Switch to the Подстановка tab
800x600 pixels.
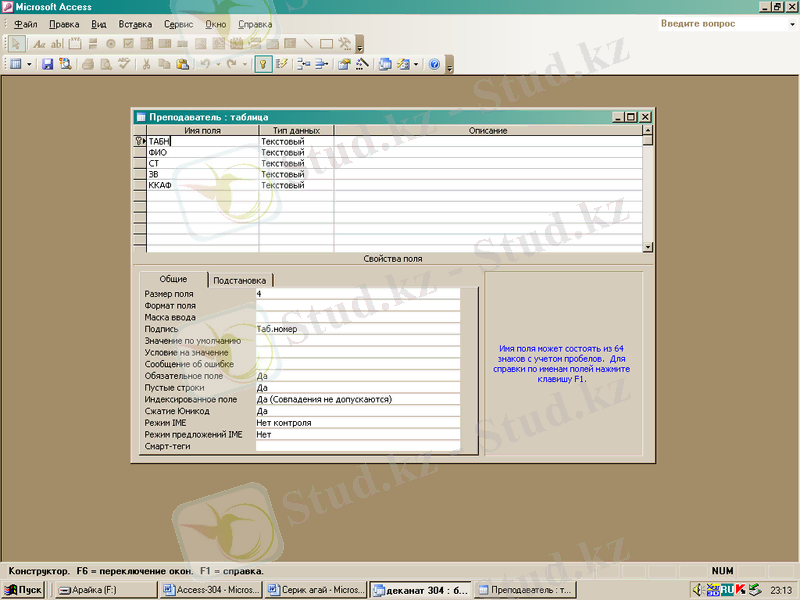[241, 281]
